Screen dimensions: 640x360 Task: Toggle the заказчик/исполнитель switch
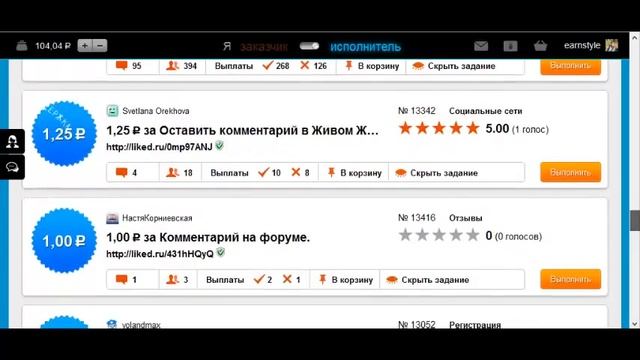[x=309, y=46]
